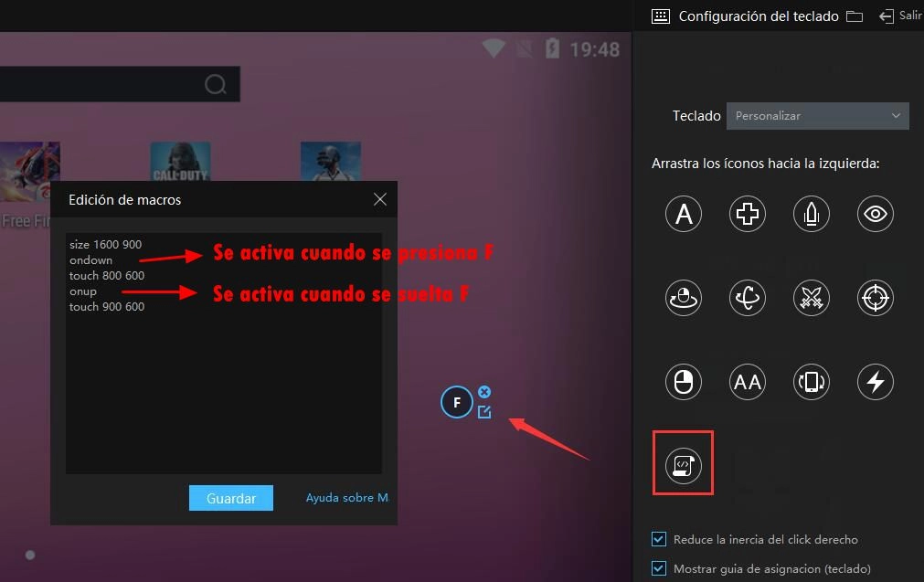The width and height of the screenshot is (924, 582).
Task: Click the 'size 1600 900' macro line
Action: click(105, 245)
